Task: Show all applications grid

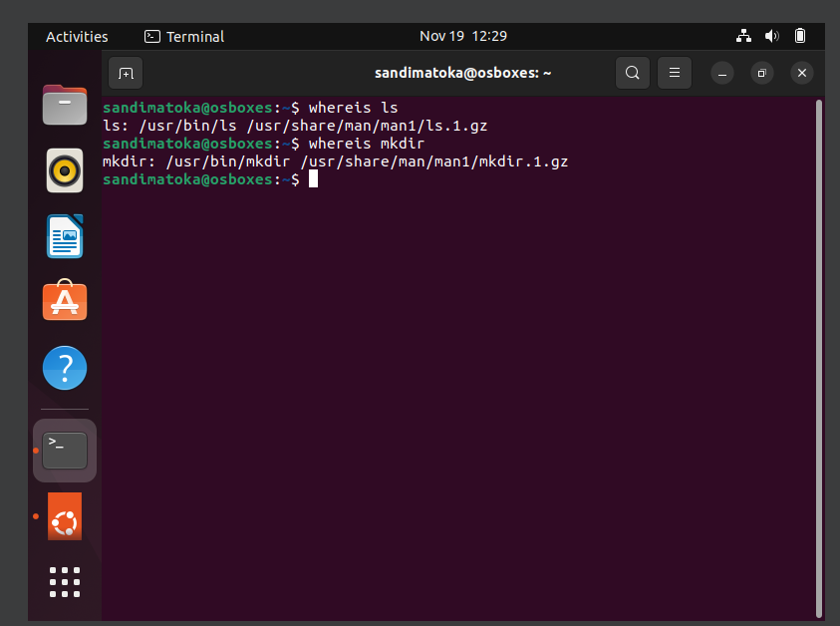Action: 65,582
